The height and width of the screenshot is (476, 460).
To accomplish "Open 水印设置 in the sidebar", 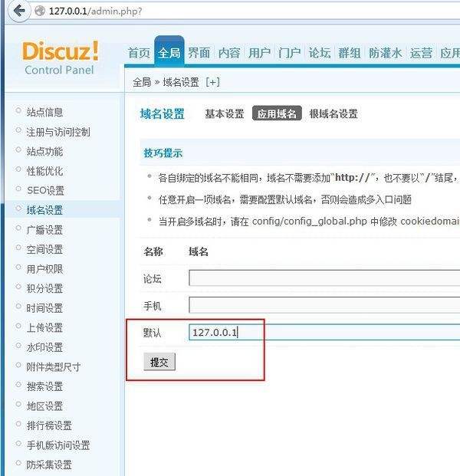I will [x=44, y=347].
